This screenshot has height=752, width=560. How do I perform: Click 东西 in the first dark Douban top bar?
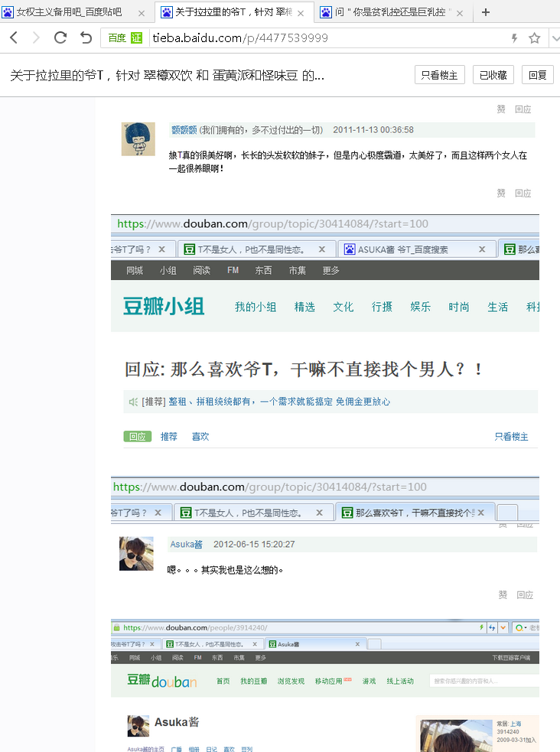tap(263, 271)
